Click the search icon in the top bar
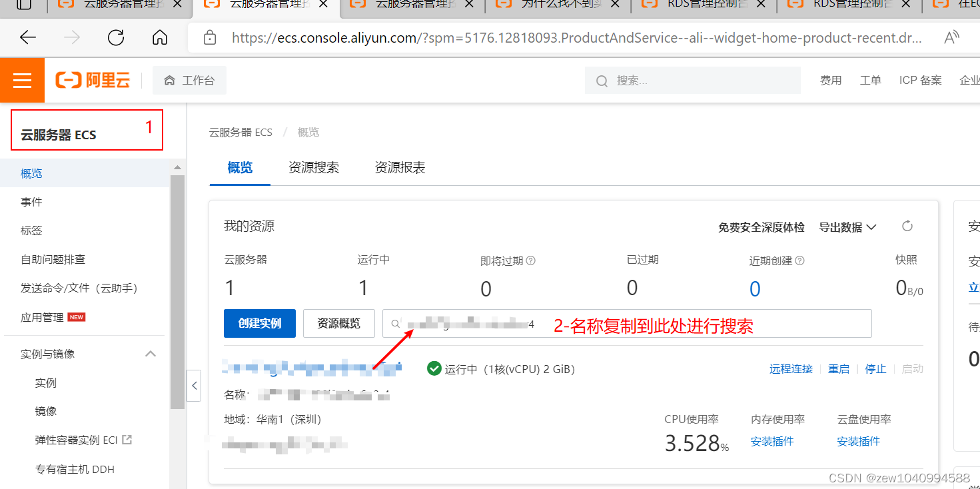 click(602, 80)
